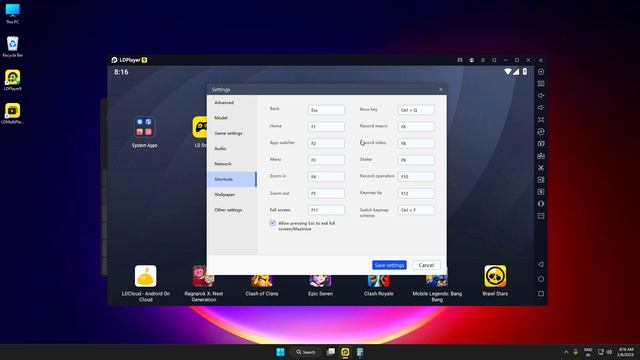This screenshot has width=640, height=360.
Task: Click the half-filled circle icon in sidebar
Action: tap(541, 204)
